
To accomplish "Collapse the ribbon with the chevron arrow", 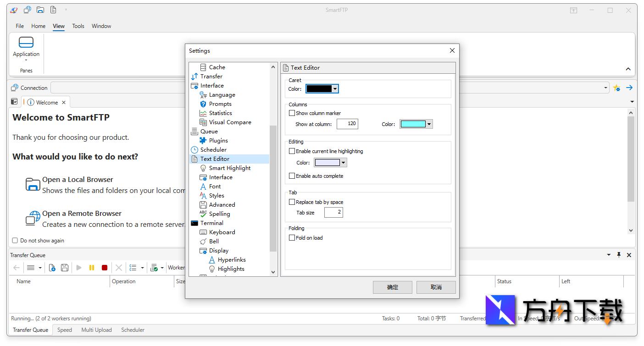I will (628, 69).
